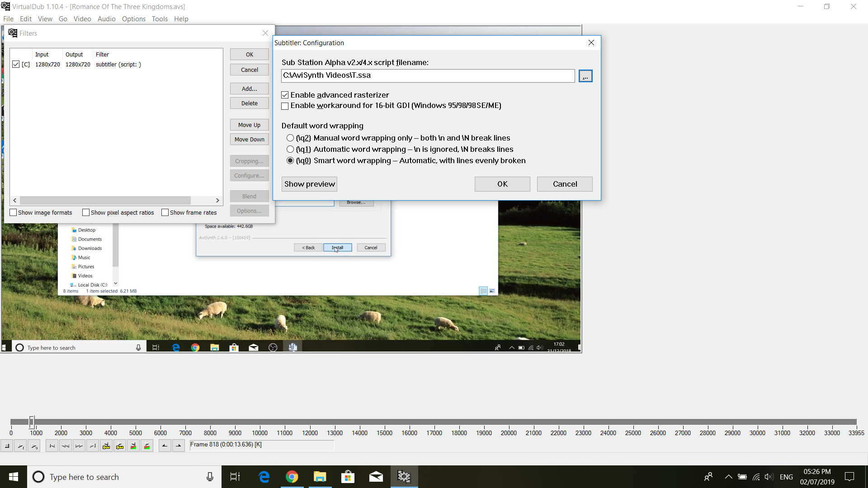Image resolution: width=868 pixels, height=488 pixels.
Task: Open the Tools menu
Action: click(x=160, y=19)
